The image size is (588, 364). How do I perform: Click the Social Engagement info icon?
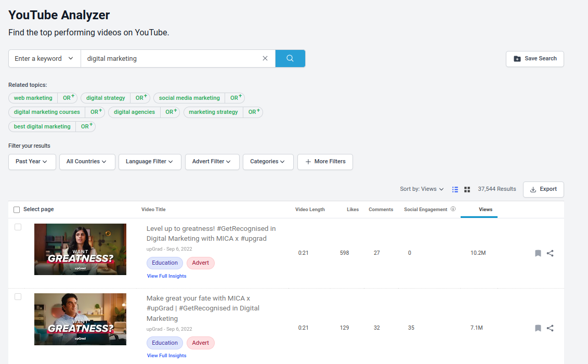tap(453, 209)
